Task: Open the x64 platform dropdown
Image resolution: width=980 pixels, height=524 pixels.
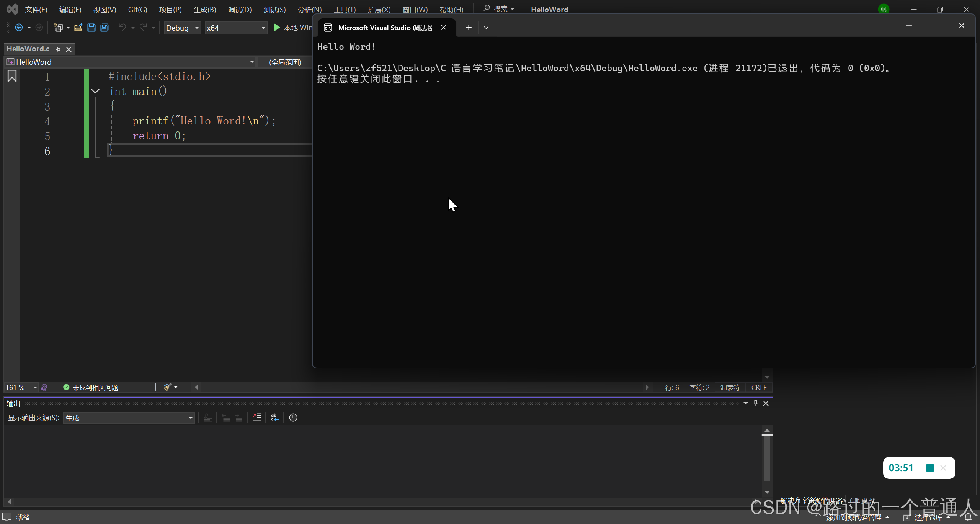Action: (236, 28)
